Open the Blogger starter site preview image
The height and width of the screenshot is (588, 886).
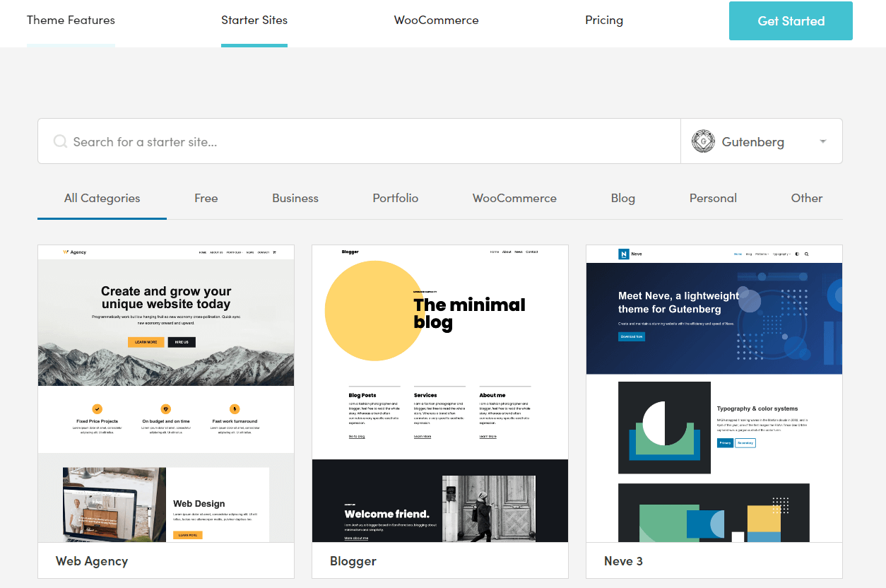click(x=440, y=394)
